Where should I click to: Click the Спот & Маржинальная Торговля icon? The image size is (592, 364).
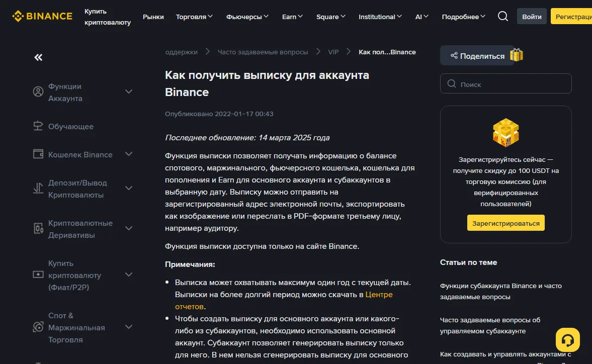coord(38,327)
